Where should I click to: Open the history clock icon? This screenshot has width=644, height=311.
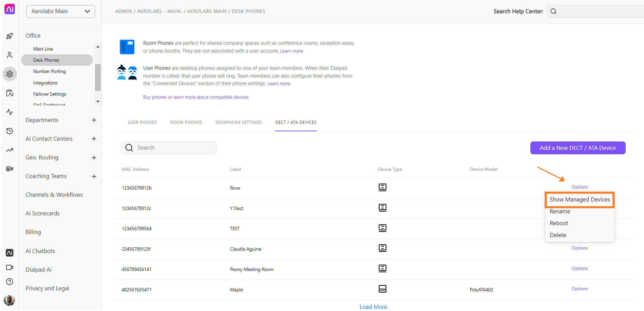tap(10, 131)
